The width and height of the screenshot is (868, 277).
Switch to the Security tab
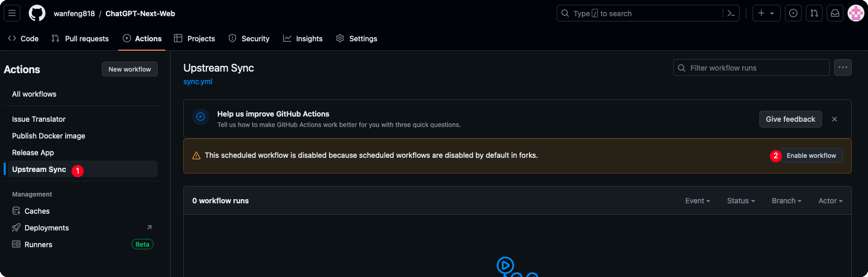tap(249, 39)
